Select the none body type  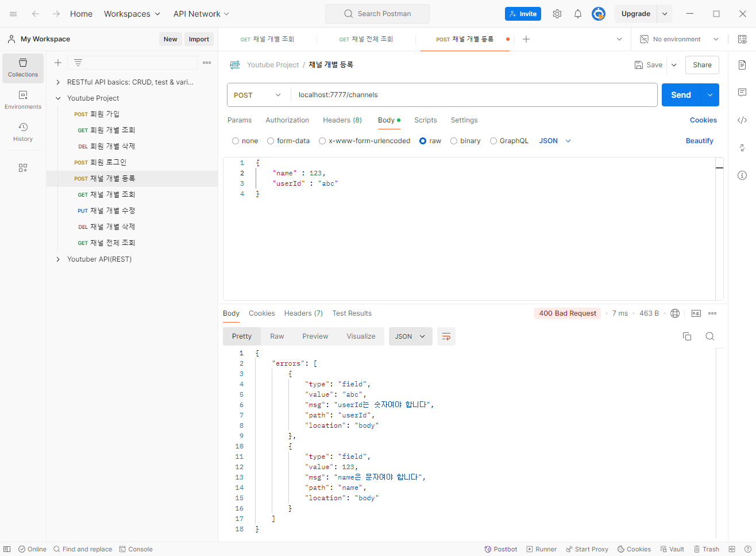tap(236, 141)
